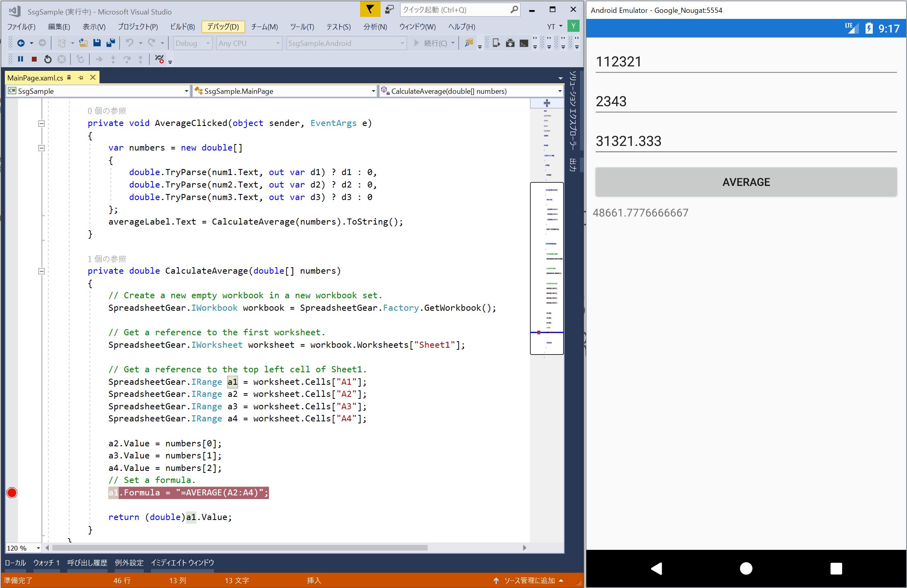The width and height of the screenshot is (907, 588).
Task: Click the horizontal scrollbar in the code editor
Action: click(240, 548)
